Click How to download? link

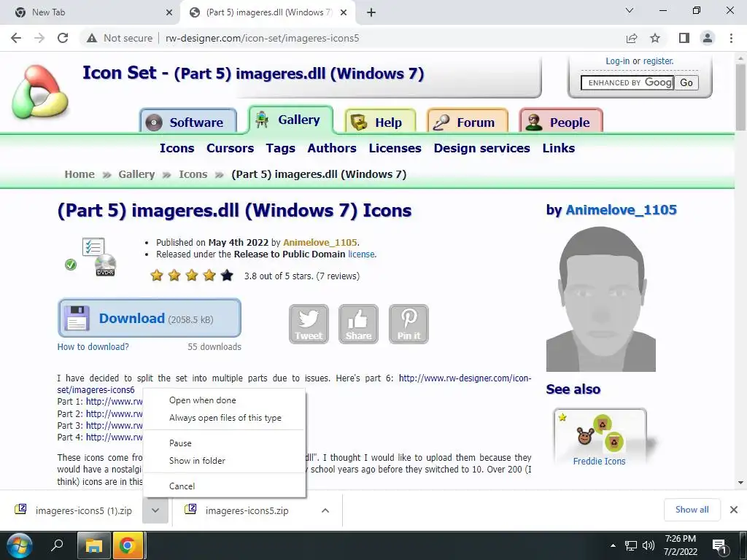click(x=93, y=346)
